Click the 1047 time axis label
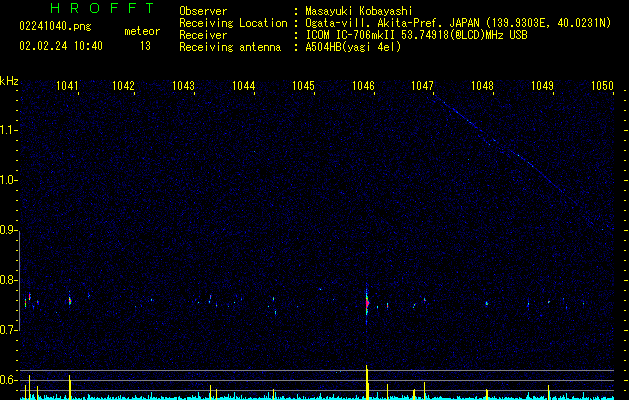This screenshot has height=400, width=629. 422,86
